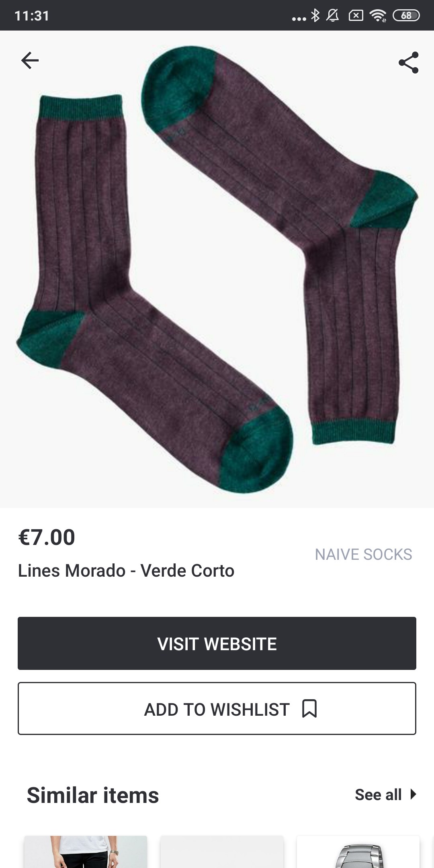The width and height of the screenshot is (434, 868).
Task: Open the first similar item thumbnail
Action: coord(86,852)
